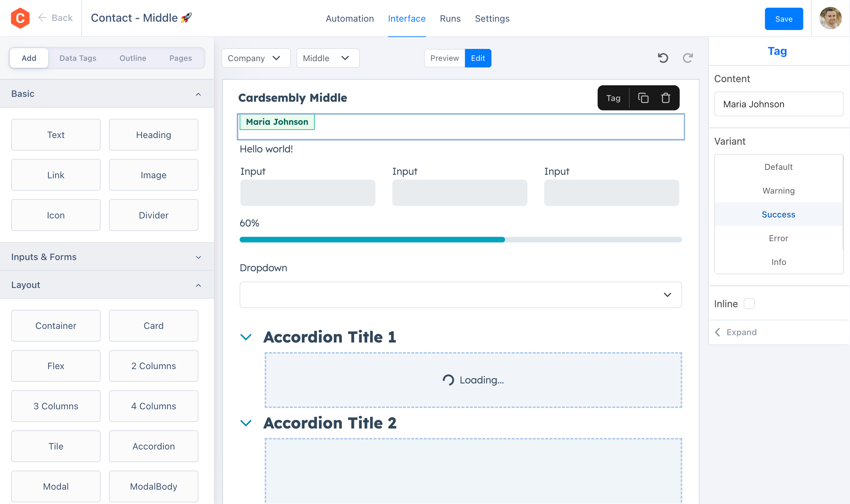This screenshot has width=850, height=504.
Task: Click the Back arrow icon
Action: click(42, 18)
